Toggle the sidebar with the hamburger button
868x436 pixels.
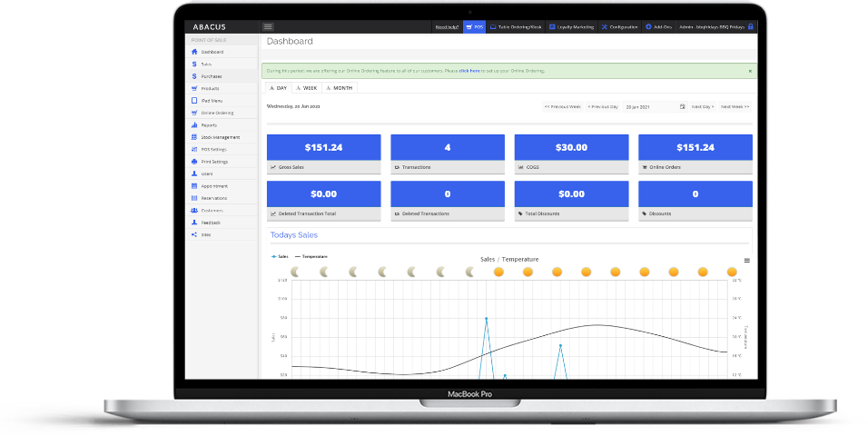pyautogui.click(x=268, y=27)
